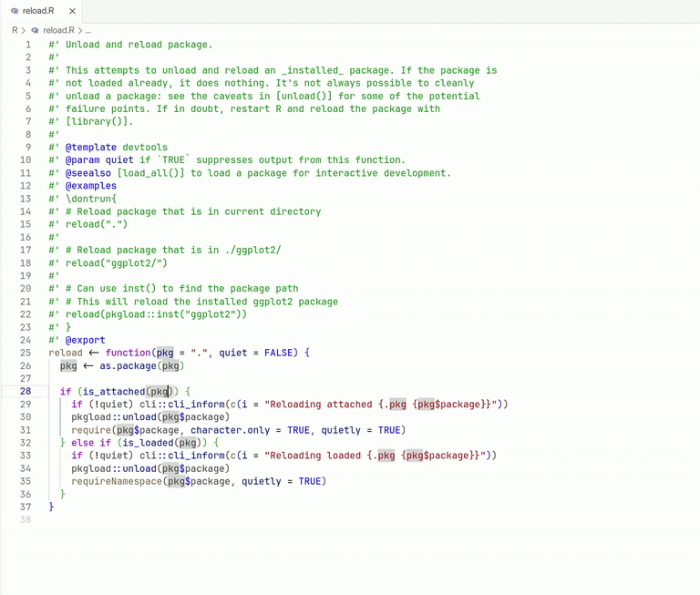Close the reload.R tab

coord(72,11)
